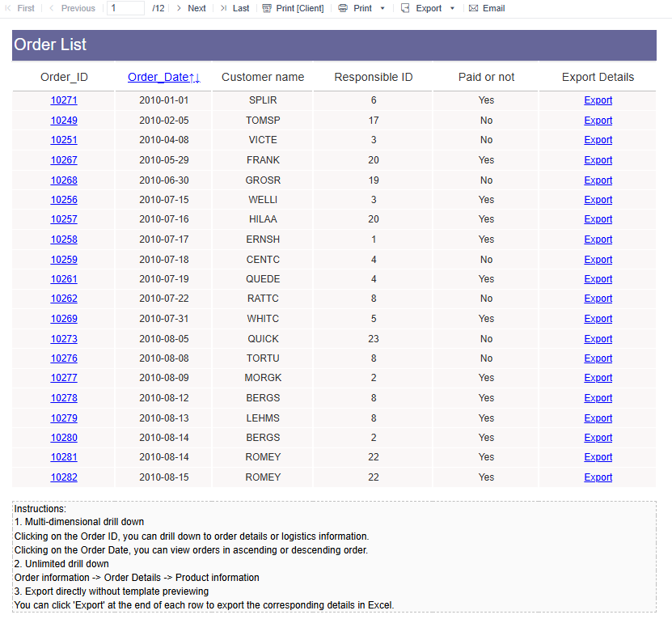This screenshot has width=672, height=619.
Task: Click the page number input field
Action: pos(125,8)
